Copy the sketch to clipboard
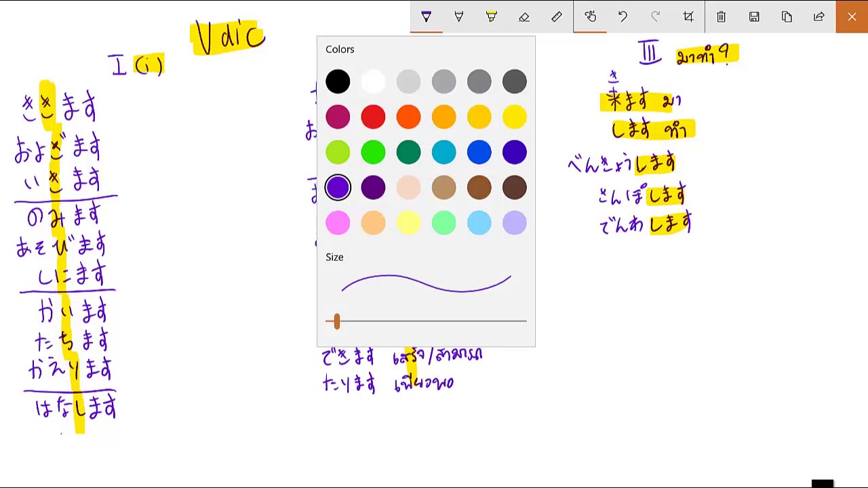The width and height of the screenshot is (868, 488). [x=787, y=16]
